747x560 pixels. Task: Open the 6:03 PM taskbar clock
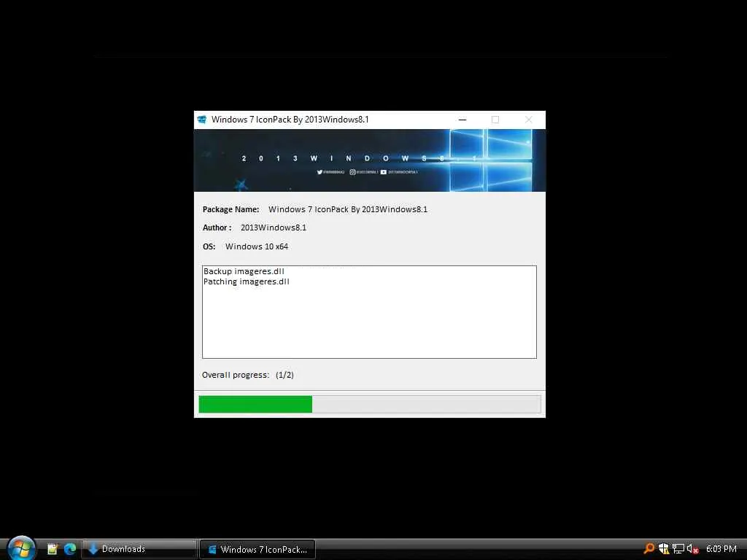(721, 549)
